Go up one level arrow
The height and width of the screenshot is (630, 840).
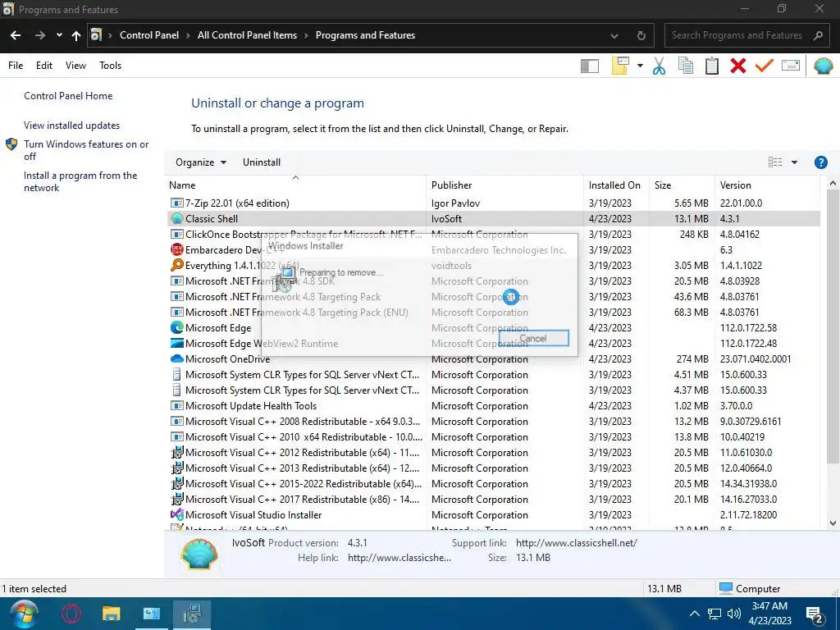click(x=76, y=35)
